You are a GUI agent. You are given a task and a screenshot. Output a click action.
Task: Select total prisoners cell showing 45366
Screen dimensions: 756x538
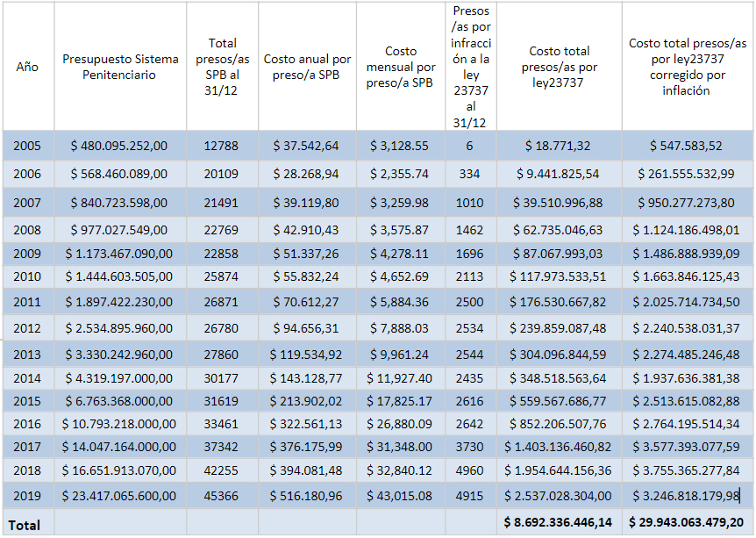(222, 496)
